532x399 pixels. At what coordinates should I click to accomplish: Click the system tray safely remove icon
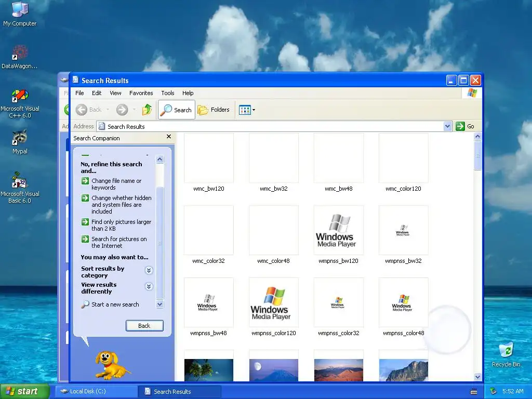click(x=494, y=391)
